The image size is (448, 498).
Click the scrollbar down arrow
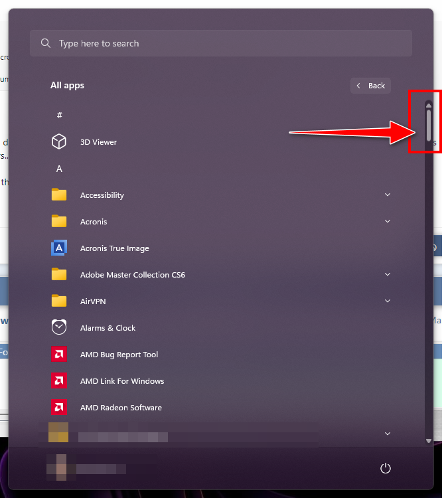(429, 441)
